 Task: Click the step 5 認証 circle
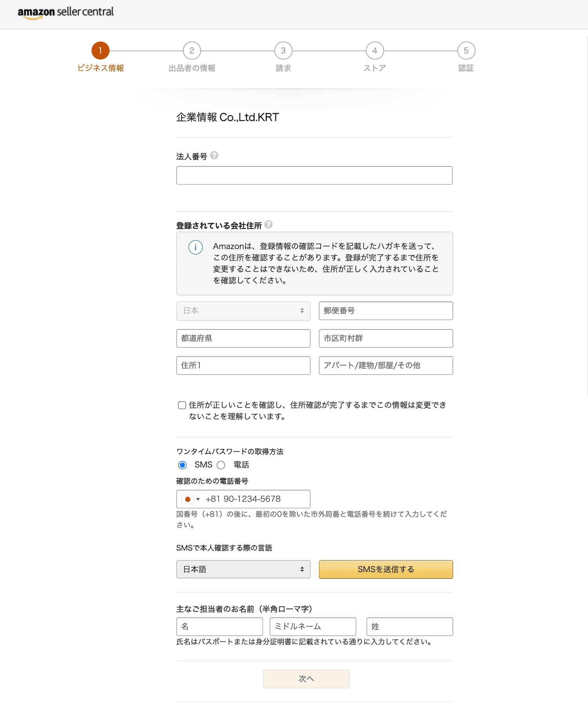[466, 51]
